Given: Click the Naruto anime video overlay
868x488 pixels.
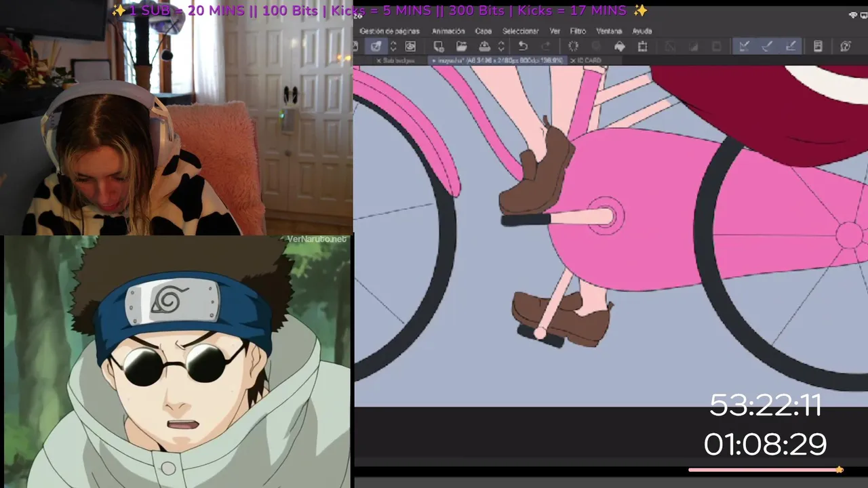Looking at the screenshot, I should [178, 361].
